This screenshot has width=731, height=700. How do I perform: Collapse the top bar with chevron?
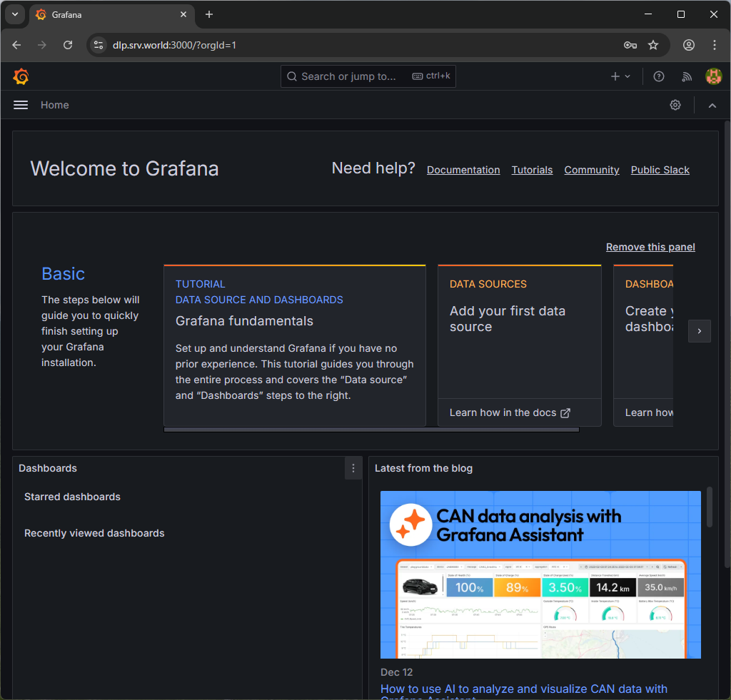pyautogui.click(x=712, y=105)
